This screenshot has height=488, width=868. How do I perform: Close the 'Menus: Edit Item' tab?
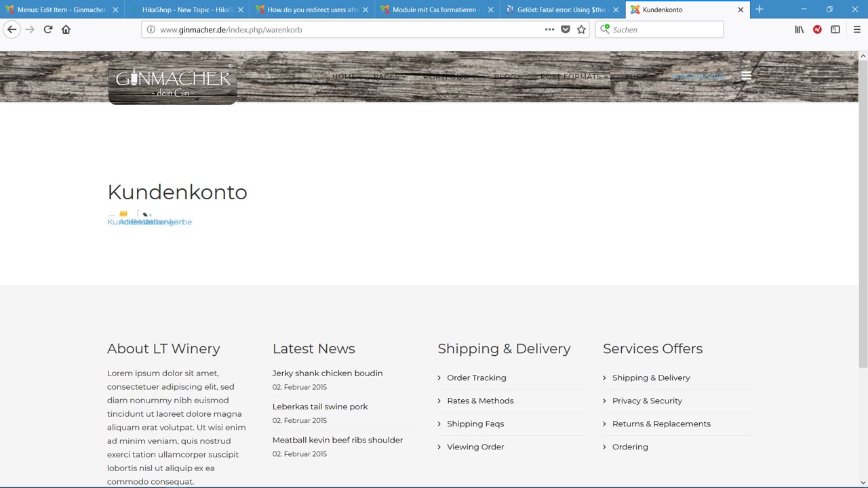[115, 10]
